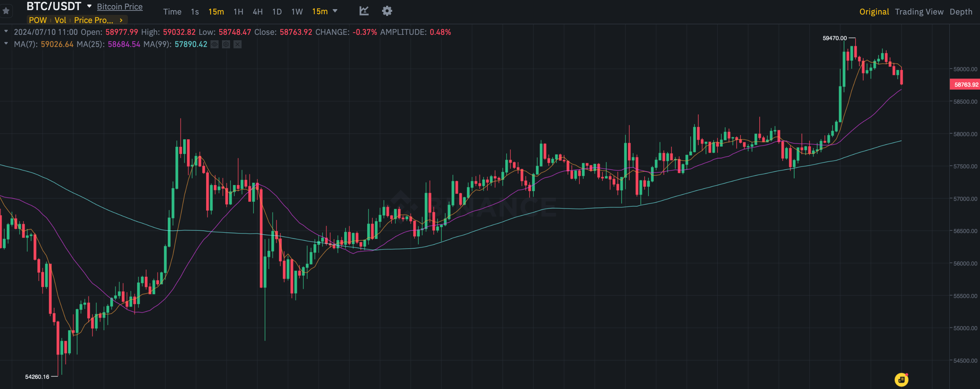
Task: Switch to 1s interval
Action: (195, 12)
